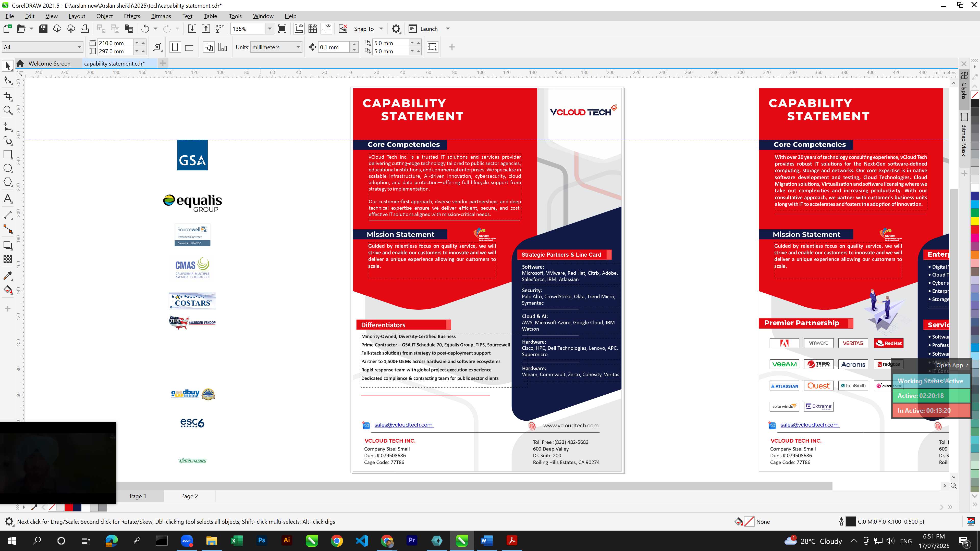Click Open App in tracker overlay
The image size is (980, 551).
click(952, 365)
